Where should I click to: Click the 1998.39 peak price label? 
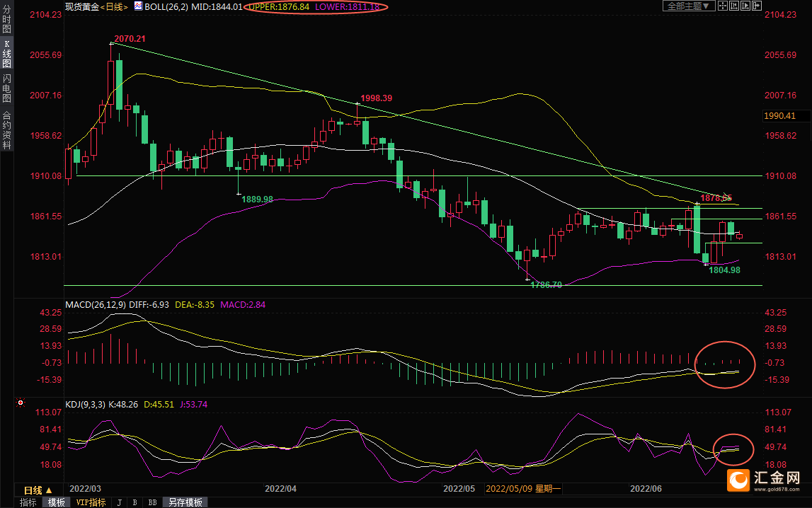coord(377,98)
